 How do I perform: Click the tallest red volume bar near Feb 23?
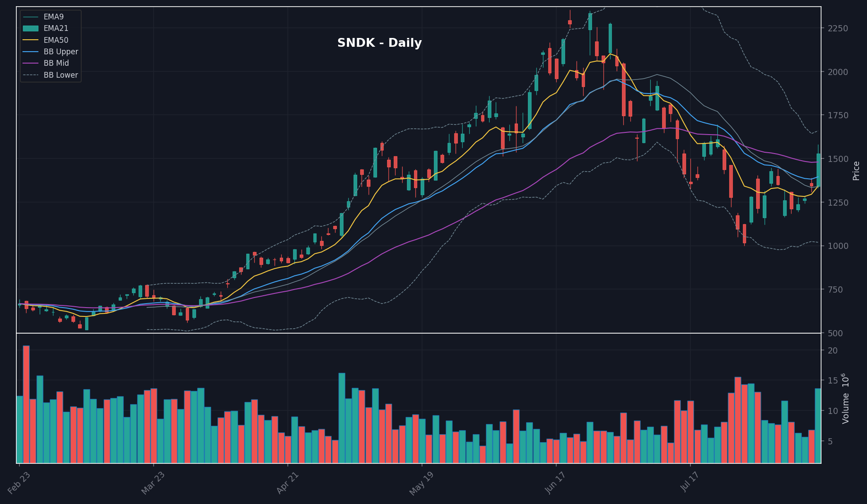click(26, 404)
